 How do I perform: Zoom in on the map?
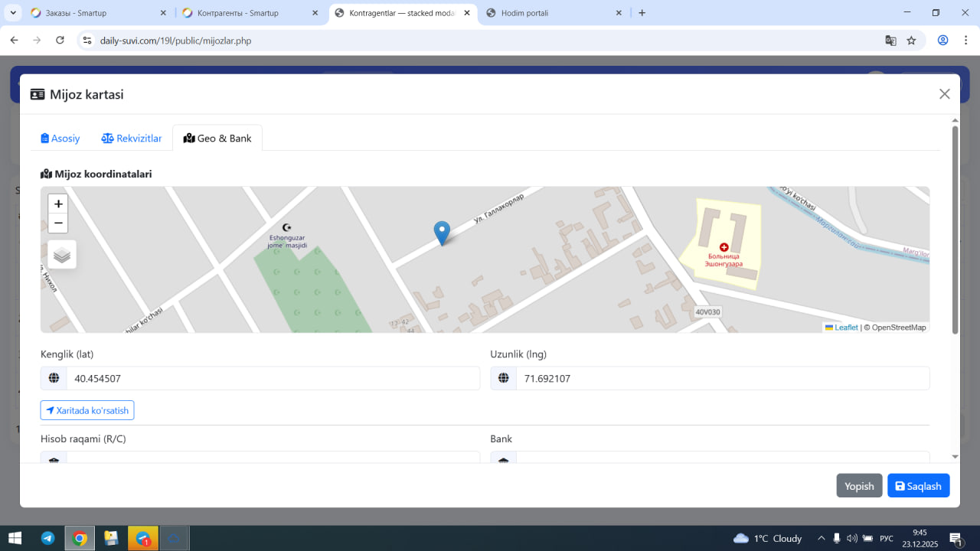[x=58, y=204]
